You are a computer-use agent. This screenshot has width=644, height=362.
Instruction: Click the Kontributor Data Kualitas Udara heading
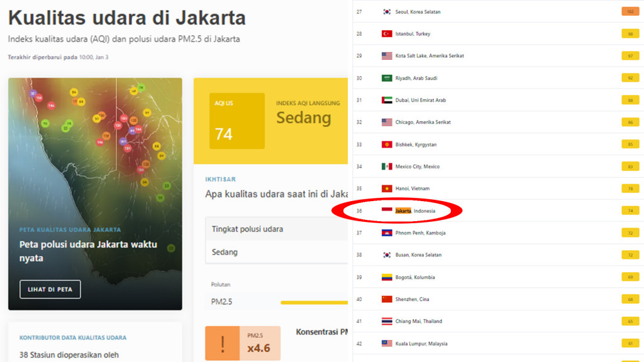(x=73, y=337)
